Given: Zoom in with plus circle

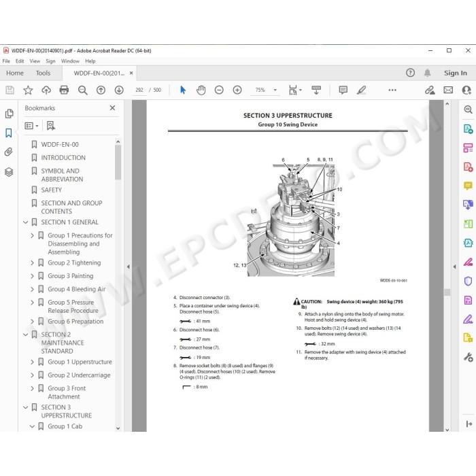Looking at the screenshot, I should (x=237, y=90).
